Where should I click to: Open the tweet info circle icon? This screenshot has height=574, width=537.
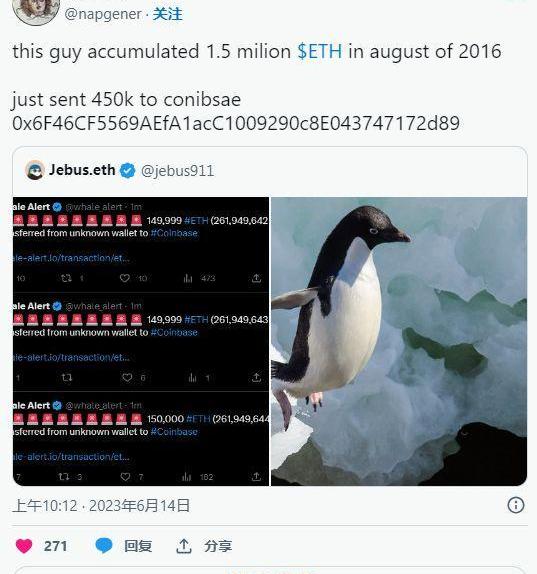point(516,506)
